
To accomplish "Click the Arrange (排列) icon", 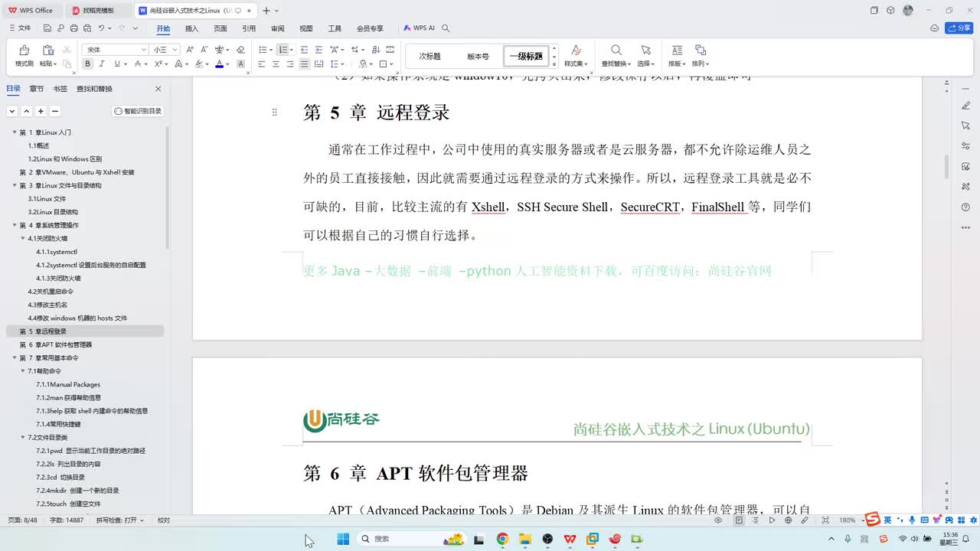I will click(700, 51).
